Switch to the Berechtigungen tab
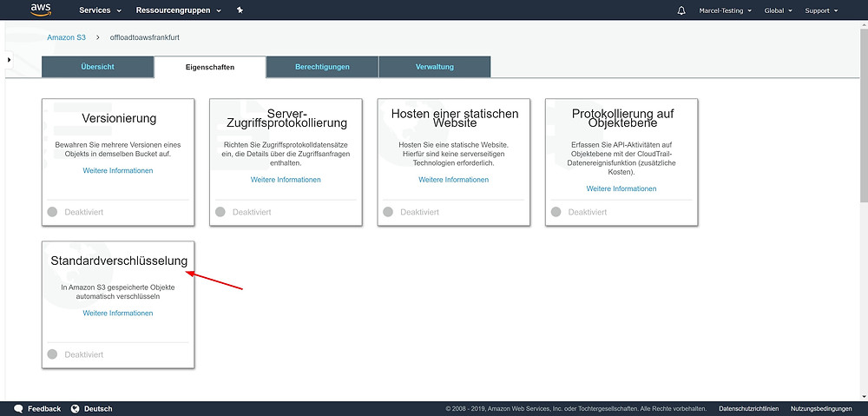Image resolution: width=868 pixels, height=416 pixels. 322,67
